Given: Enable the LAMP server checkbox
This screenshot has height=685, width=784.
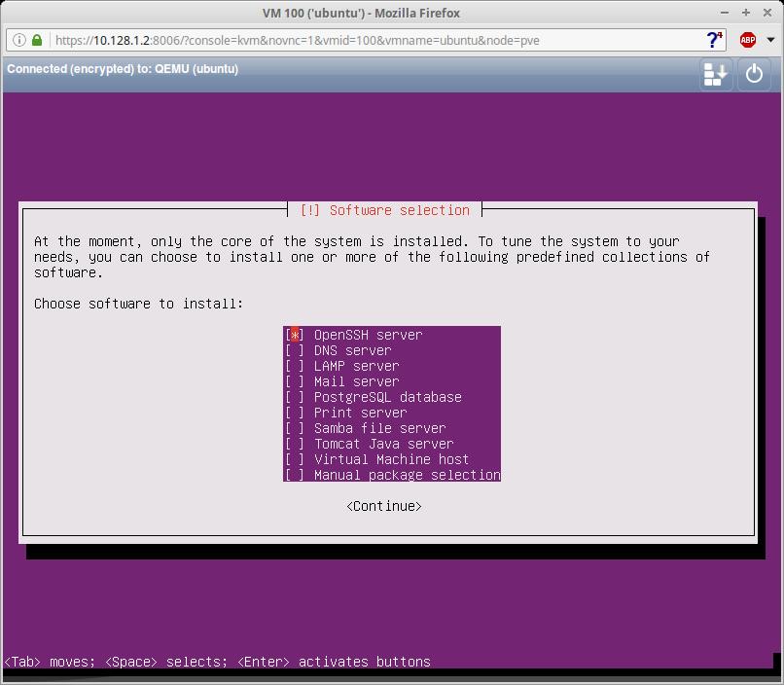Looking at the screenshot, I should (x=295, y=366).
